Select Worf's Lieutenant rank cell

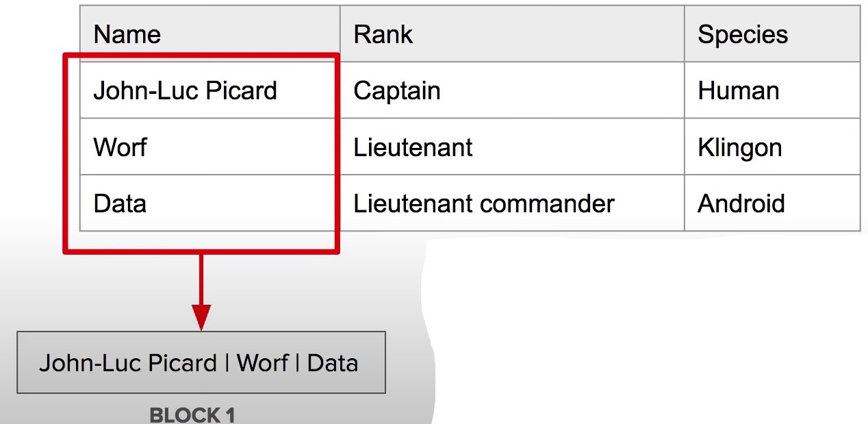point(413,147)
